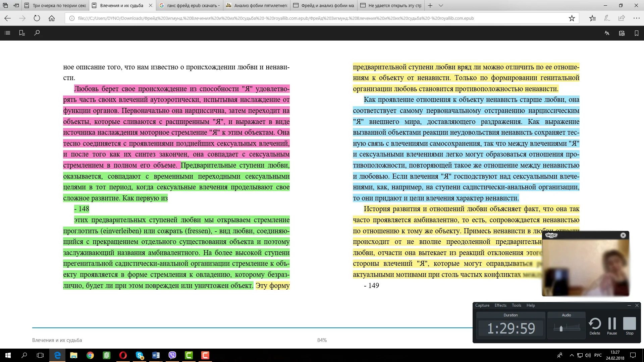Pause the screen recording
Viewport: 644px width, 362px height.
[612, 326]
